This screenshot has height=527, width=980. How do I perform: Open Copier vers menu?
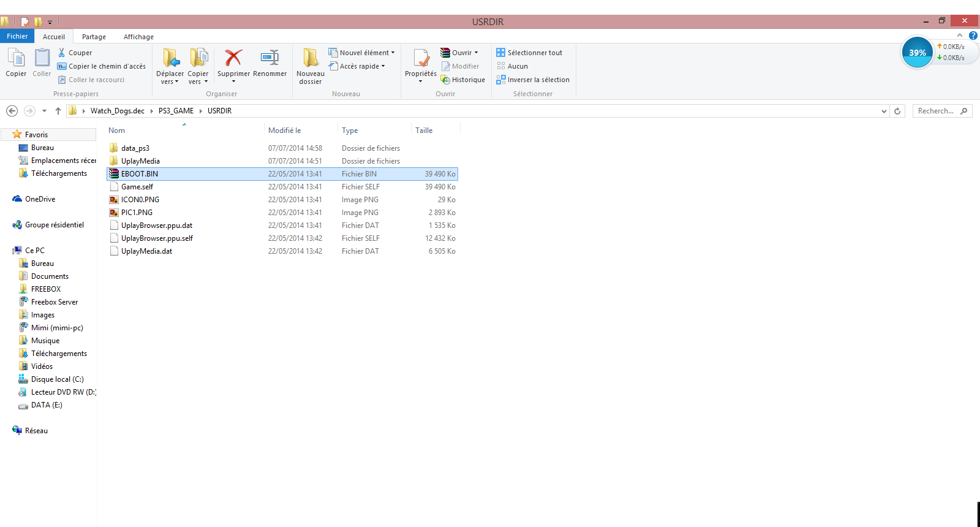(x=198, y=66)
